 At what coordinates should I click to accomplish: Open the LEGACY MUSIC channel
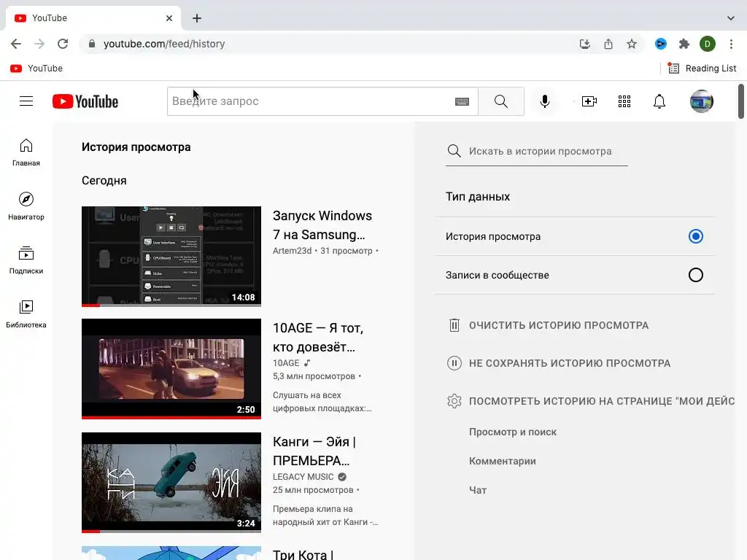(303, 477)
